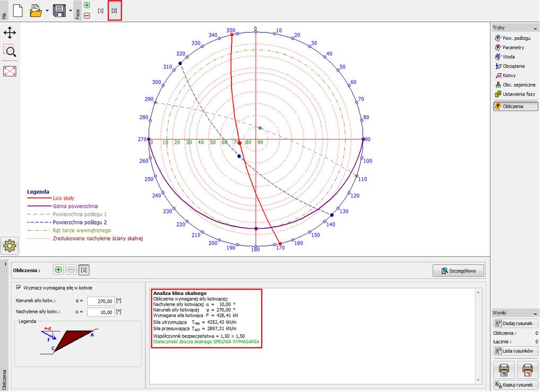This screenshot has height=392, width=543.
Task: Click the Analiza klina skalnego heading
Action: coord(180,293)
